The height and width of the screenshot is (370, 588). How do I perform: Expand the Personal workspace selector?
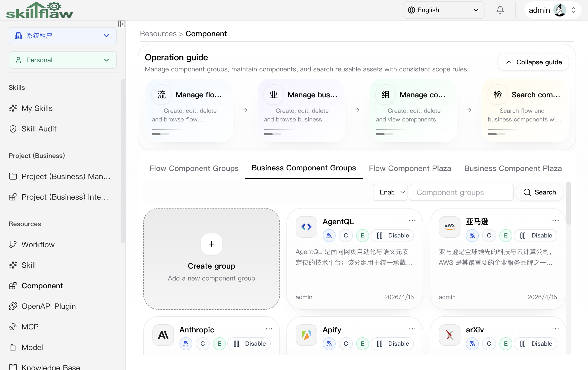63,60
